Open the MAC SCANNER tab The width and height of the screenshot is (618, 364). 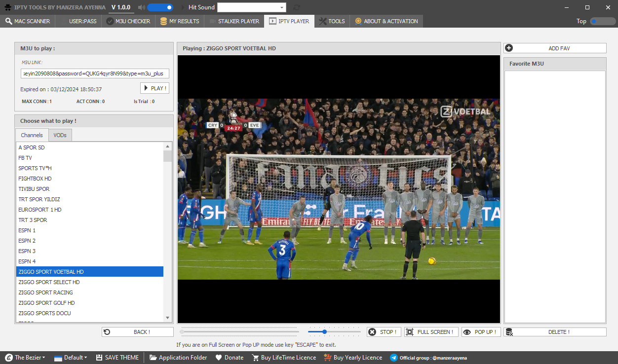[28, 21]
